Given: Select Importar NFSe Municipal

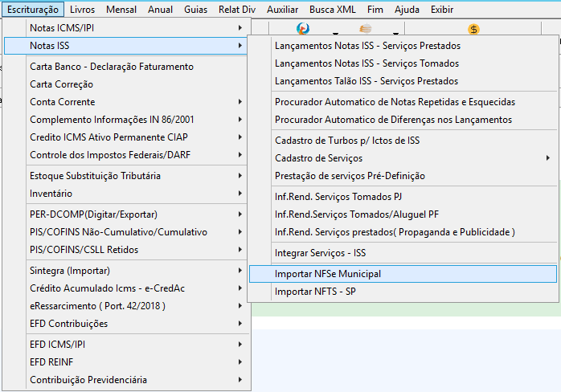Looking at the screenshot, I should [x=403, y=274].
